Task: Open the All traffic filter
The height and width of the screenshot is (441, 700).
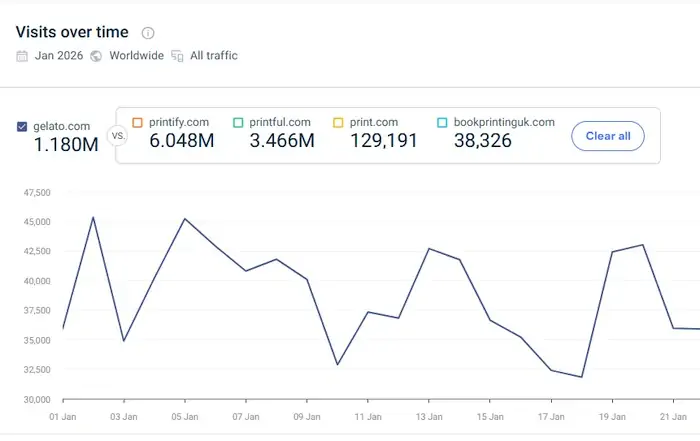Action: point(214,56)
